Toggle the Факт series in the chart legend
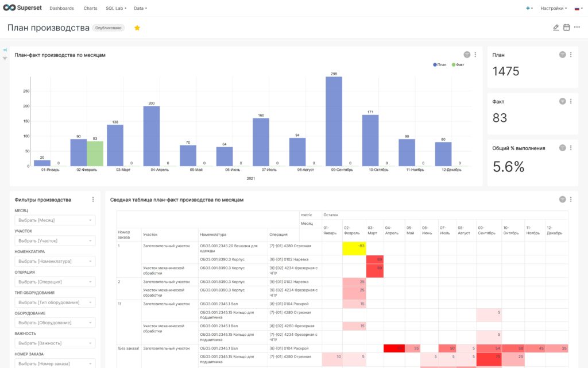 click(x=458, y=64)
